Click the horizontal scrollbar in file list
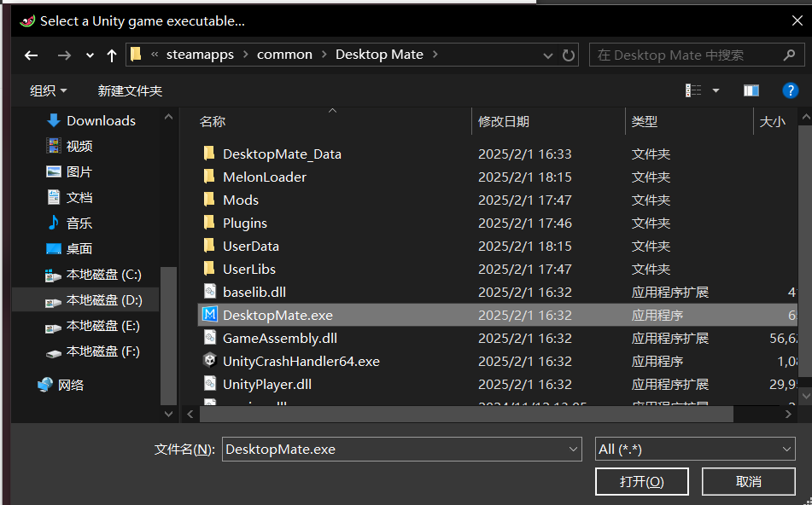The image size is (812, 505). pos(466,414)
